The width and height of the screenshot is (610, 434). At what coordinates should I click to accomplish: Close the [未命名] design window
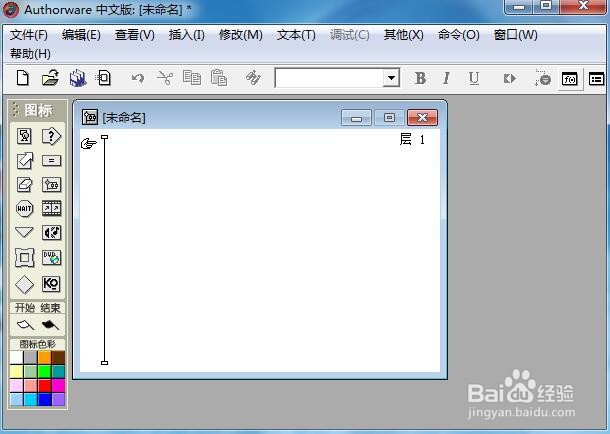(422, 118)
